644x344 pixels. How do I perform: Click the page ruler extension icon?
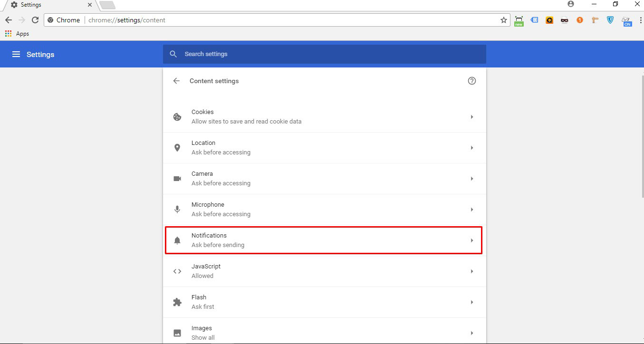[595, 20]
